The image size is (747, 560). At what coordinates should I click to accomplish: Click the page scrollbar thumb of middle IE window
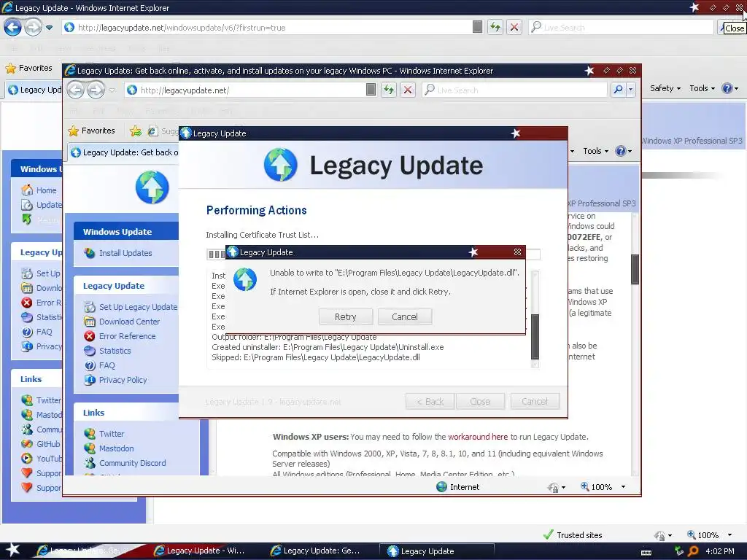[635, 269]
